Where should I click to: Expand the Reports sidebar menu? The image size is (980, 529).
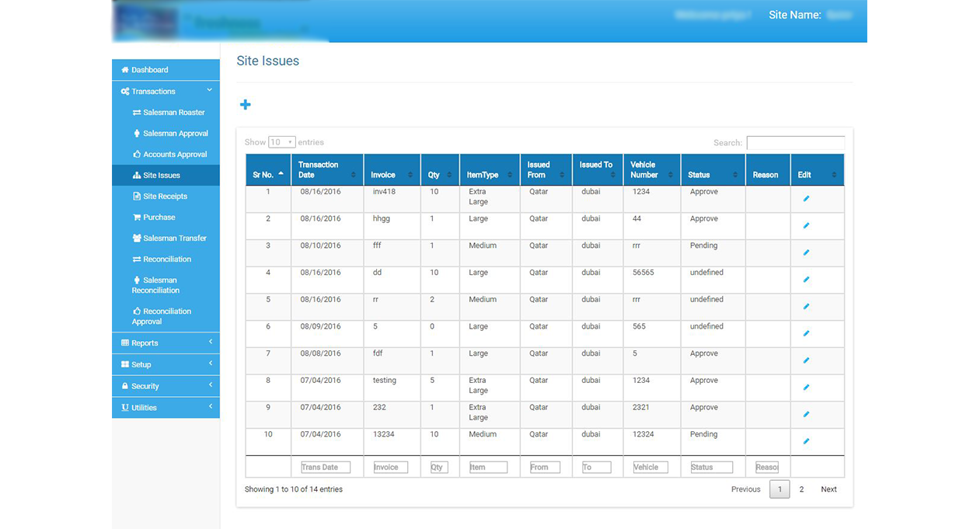coord(166,343)
